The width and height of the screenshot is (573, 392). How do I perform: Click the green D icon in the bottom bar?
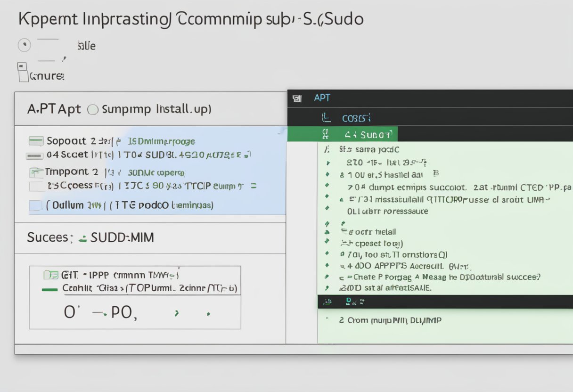[x=350, y=302]
